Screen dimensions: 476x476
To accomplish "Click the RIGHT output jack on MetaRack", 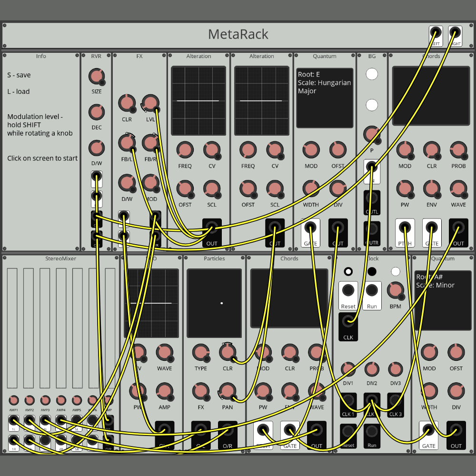I will [x=455, y=33].
